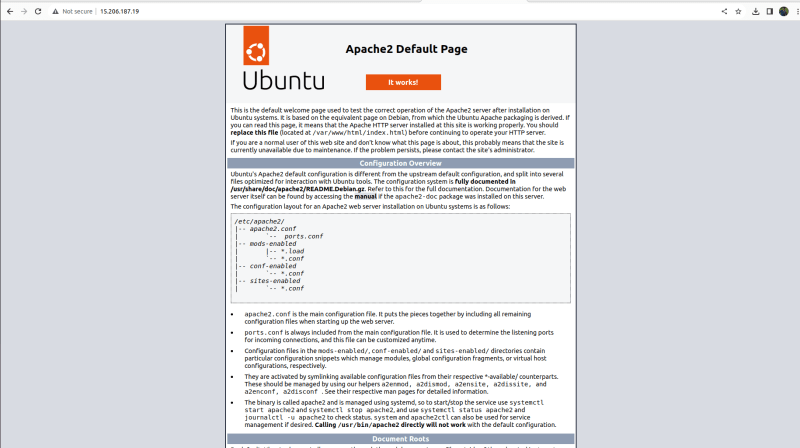
Task: Open the manual link
Action: pos(365,196)
